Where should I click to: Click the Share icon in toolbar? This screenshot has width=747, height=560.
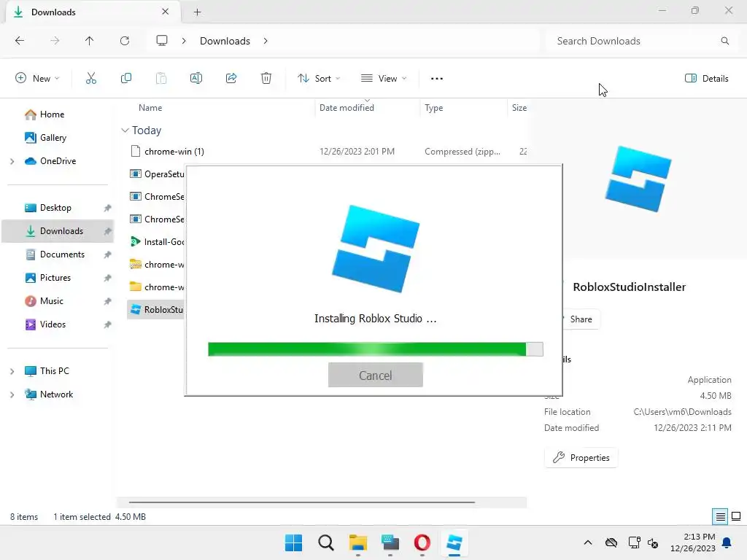(x=231, y=78)
